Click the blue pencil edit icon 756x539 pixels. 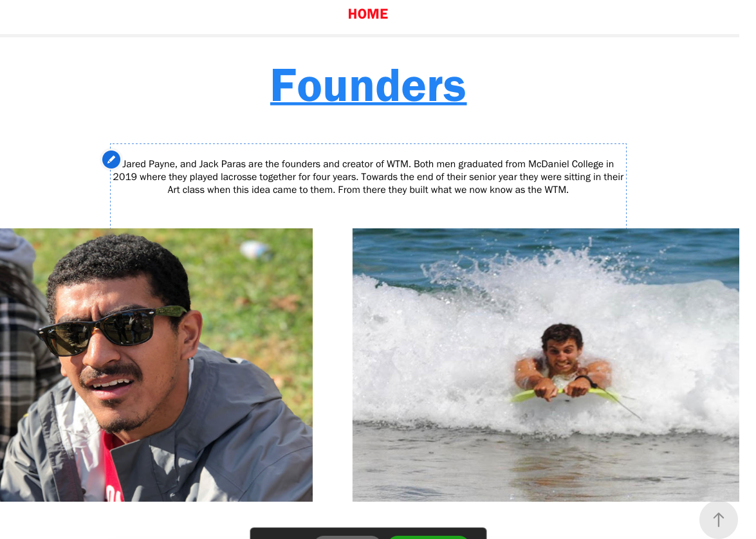pyautogui.click(x=111, y=159)
